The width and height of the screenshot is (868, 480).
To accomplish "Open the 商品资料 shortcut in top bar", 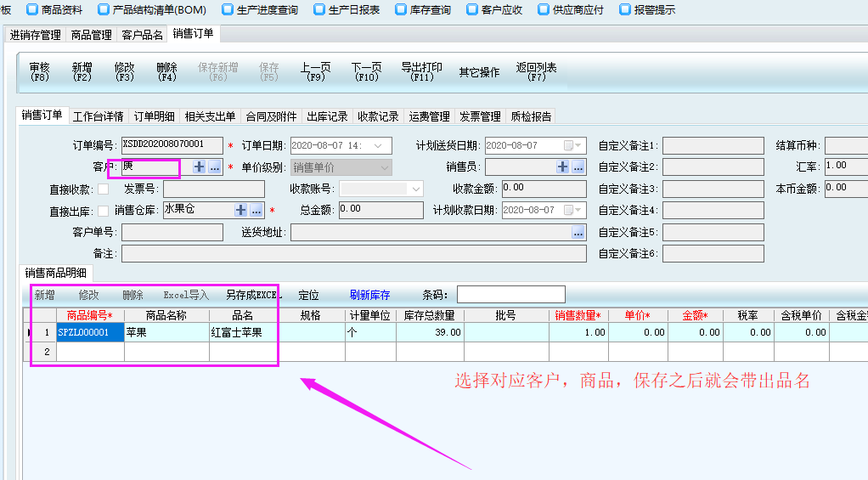I will click(x=56, y=10).
